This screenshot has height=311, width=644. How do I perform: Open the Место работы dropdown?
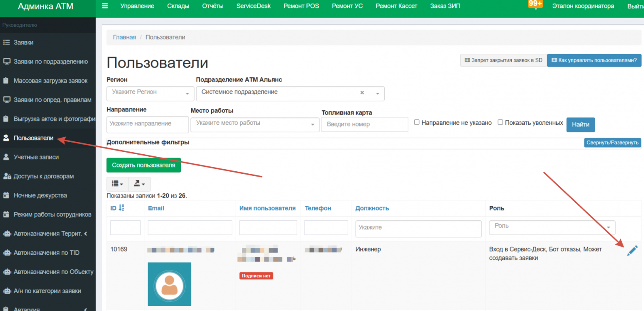tap(255, 124)
